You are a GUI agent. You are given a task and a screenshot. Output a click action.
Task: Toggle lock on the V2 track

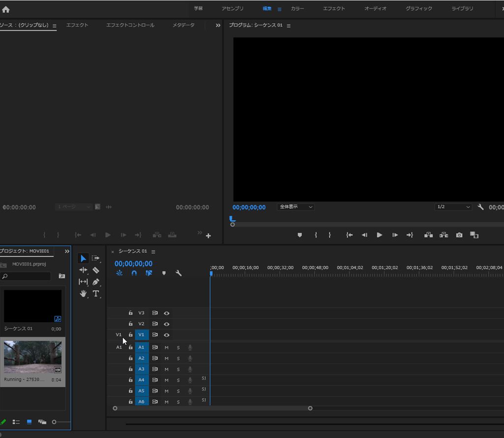[x=130, y=324]
